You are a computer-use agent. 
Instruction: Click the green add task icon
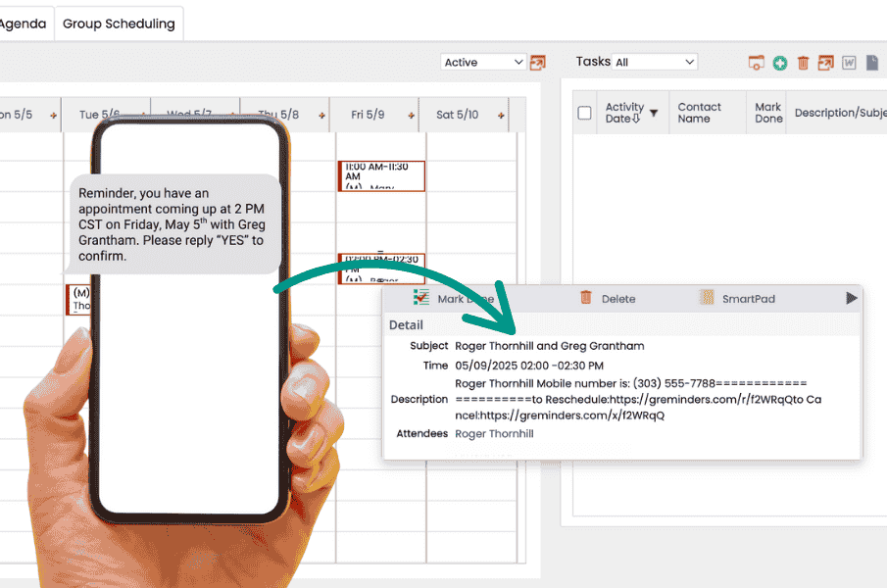[780, 63]
